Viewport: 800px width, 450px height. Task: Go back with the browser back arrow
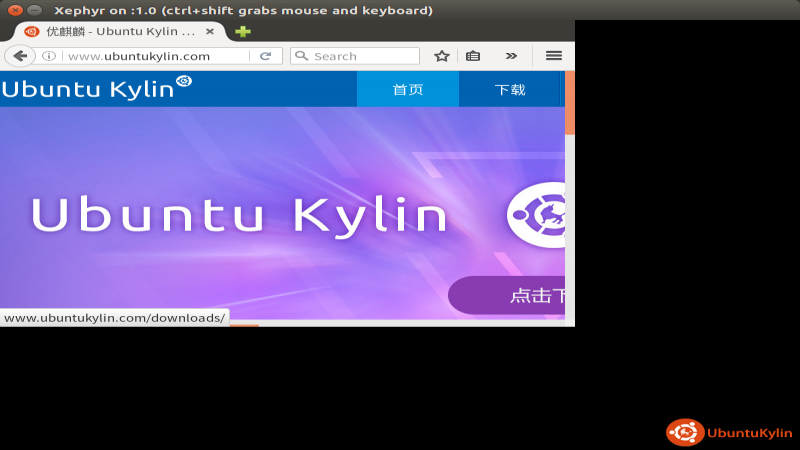pos(20,56)
